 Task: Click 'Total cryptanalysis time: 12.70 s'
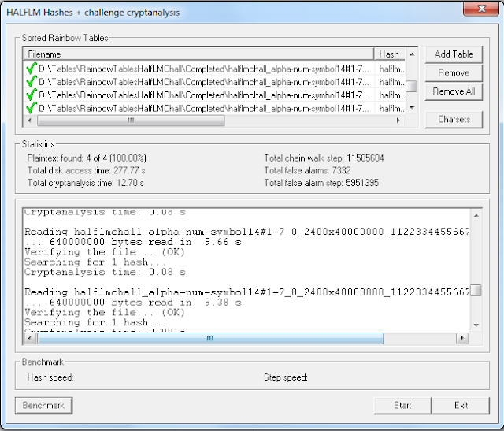pyautogui.click(x=86, y=183)
